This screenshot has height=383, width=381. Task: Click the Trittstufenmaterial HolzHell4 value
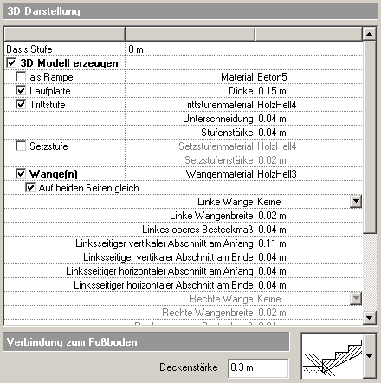pyautogui.click(x=277, y=105)
